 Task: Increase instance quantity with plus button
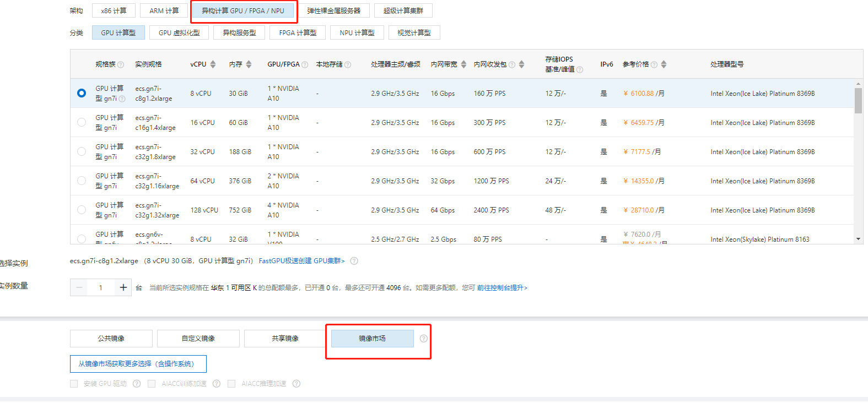click(x=123, y=287)
